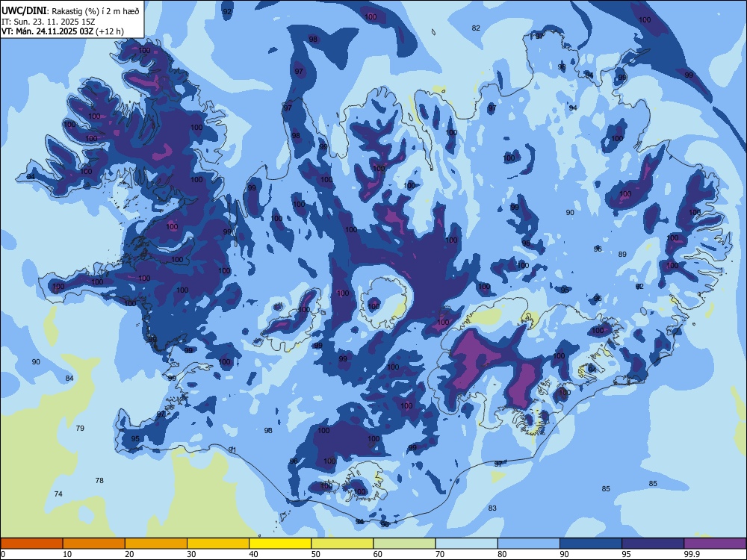This screenshot has width=747, height=560.
Task: Click the orange 10–20 legend swatch
Action: click(x=94, y=544)
